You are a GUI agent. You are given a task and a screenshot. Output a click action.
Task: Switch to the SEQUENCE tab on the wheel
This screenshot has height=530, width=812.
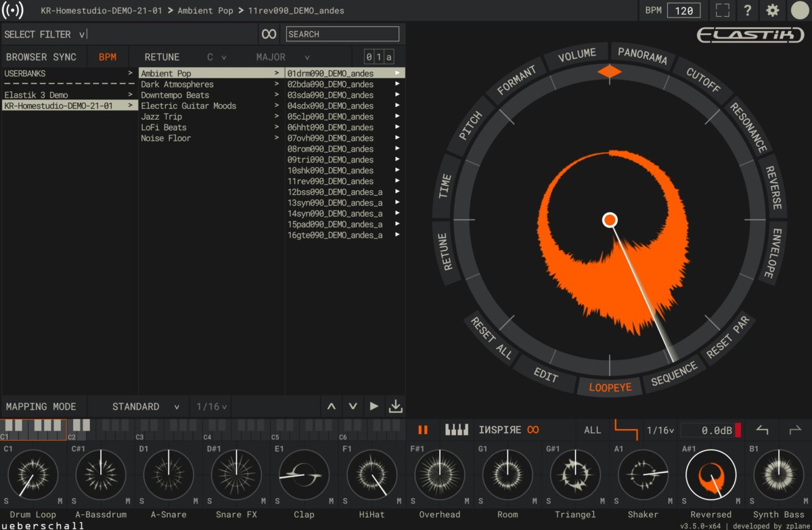(x=673, y=374)
